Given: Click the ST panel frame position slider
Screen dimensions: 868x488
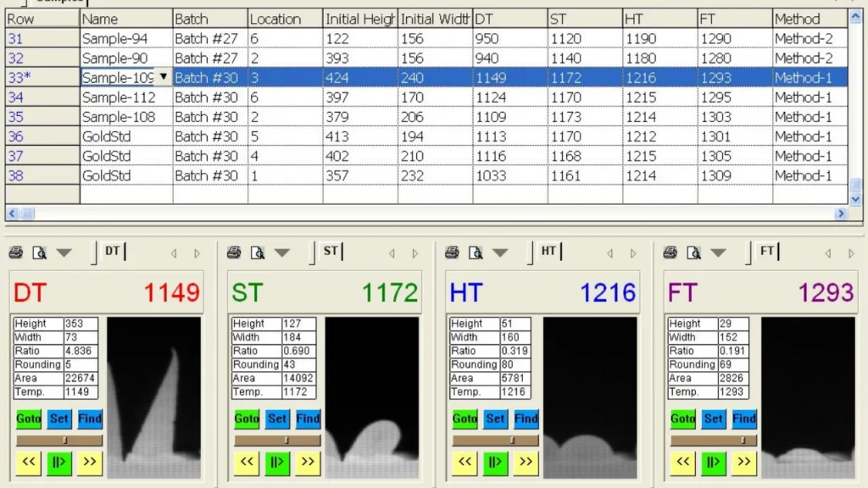Looking at the screenshot, I should point(277,441).
